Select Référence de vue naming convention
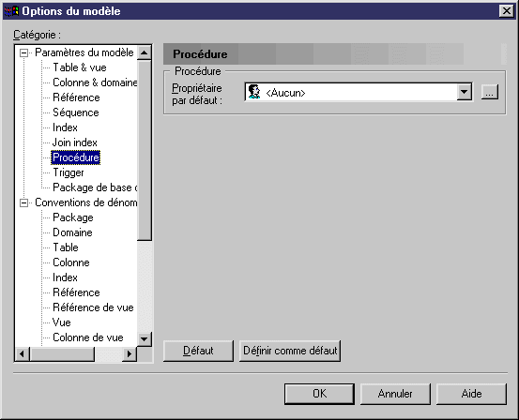 tap(93, 307)
